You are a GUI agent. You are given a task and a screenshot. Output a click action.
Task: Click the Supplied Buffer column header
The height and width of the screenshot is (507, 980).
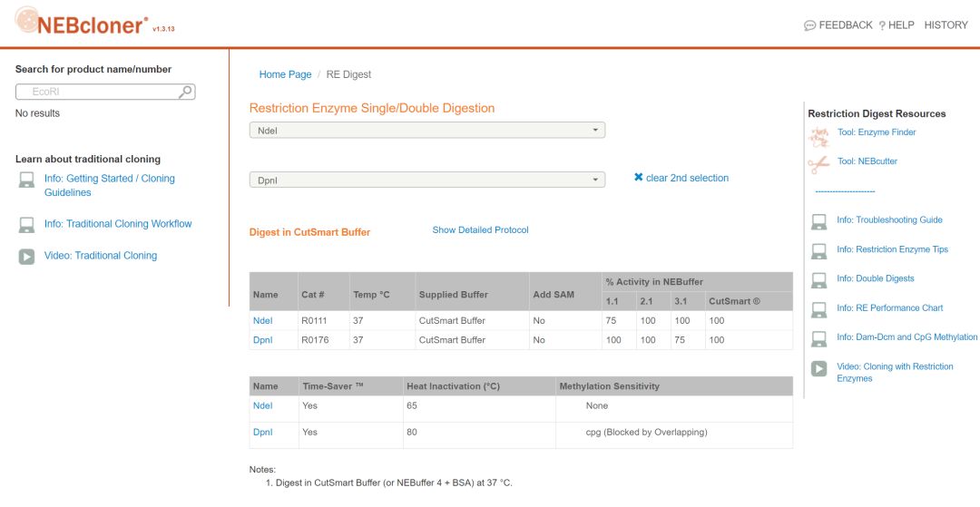coord(453,295)
